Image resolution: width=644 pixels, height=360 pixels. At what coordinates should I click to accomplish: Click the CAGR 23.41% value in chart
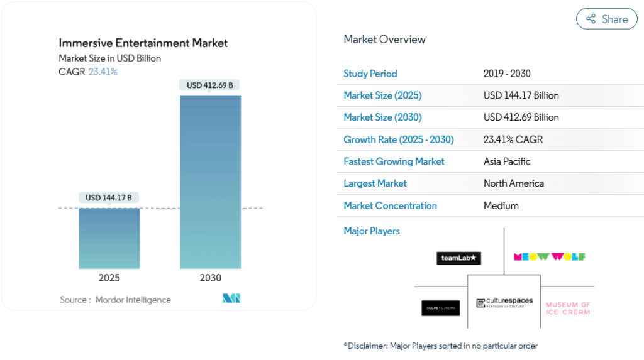point(103,72)
